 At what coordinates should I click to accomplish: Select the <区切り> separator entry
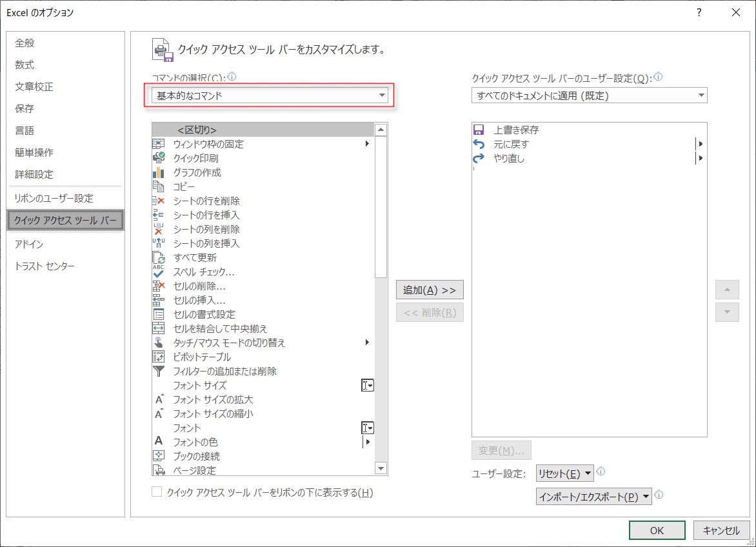pyautogui.click(x=263, y=130)
